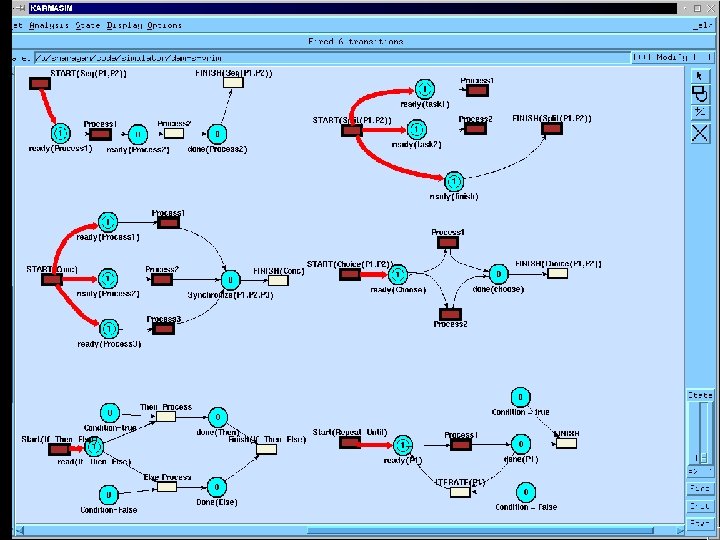Viewport: 720px width, 540px height.
Task: Click the Fire button in the right panel
Action: pos(700,489)
